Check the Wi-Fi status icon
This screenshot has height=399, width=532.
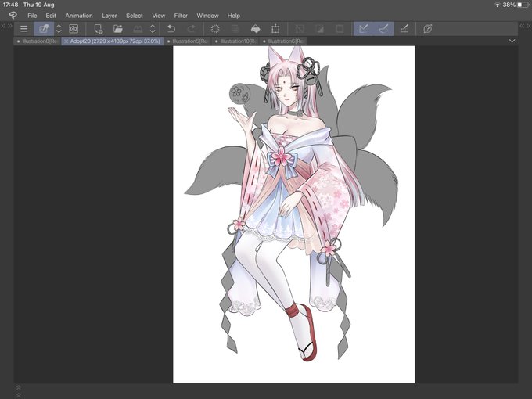point(498,5)
